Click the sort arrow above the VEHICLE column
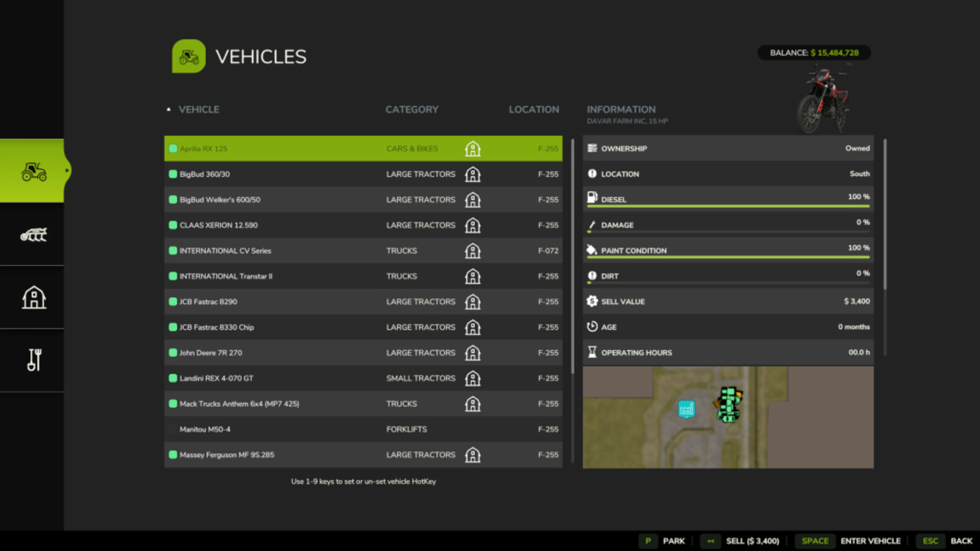980x551 pixels. (169, 108)
